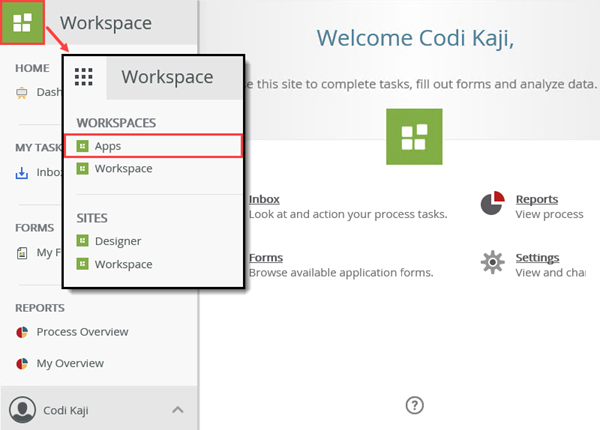This screenshot has height=430, width=600.
Task: Click the SITES heading in popup
Action: (x=92, y=218)
